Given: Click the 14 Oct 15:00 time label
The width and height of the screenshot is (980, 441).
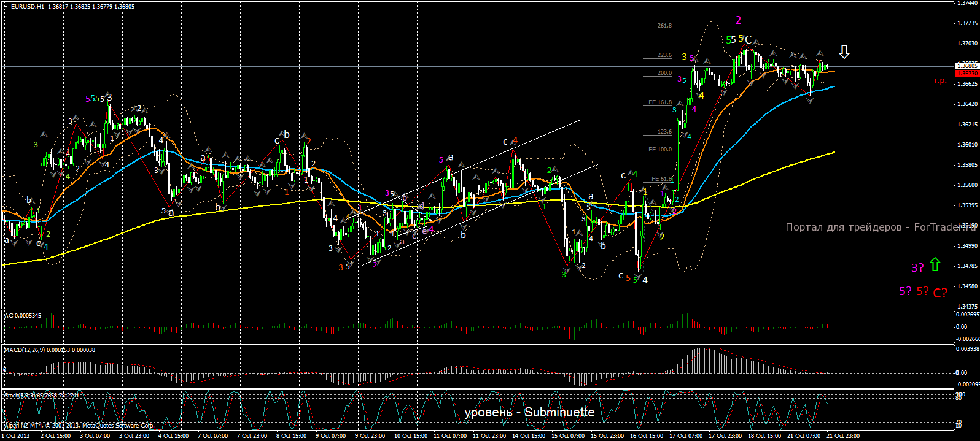Looking at the screenshot, I should (529, 436).
